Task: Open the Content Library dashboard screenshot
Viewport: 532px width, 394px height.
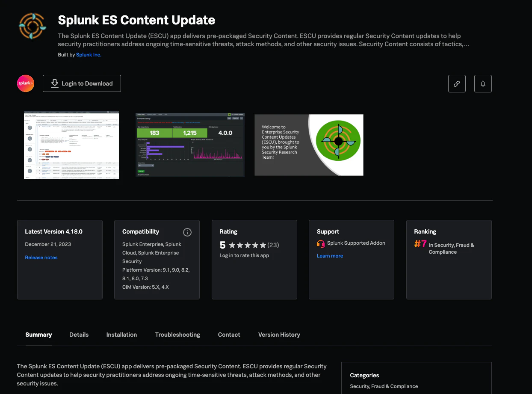Action: click(x=190, y=145)
